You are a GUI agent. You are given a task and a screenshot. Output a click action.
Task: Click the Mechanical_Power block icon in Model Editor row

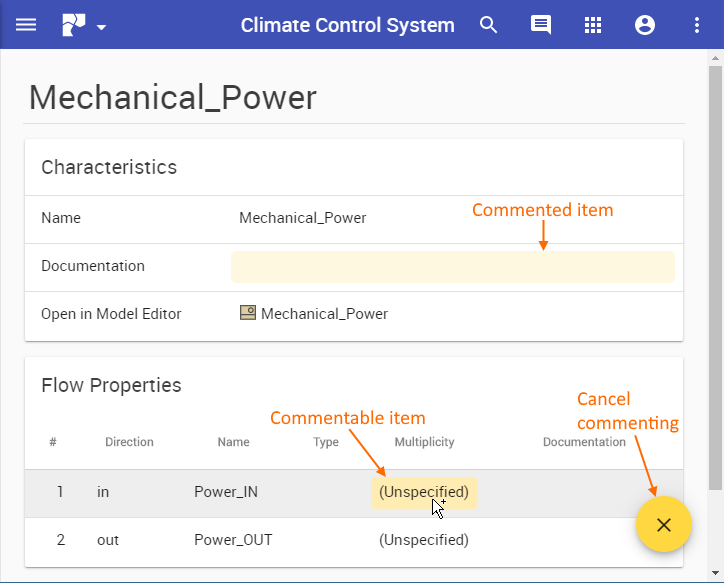(248, 313)
